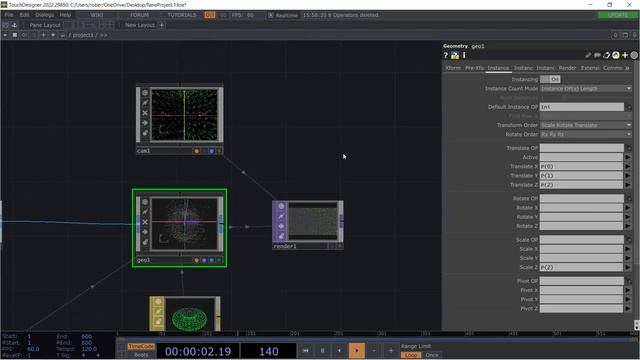
Task: Click the comment bubble icon in parameter header
Action: tap(597, 55)
